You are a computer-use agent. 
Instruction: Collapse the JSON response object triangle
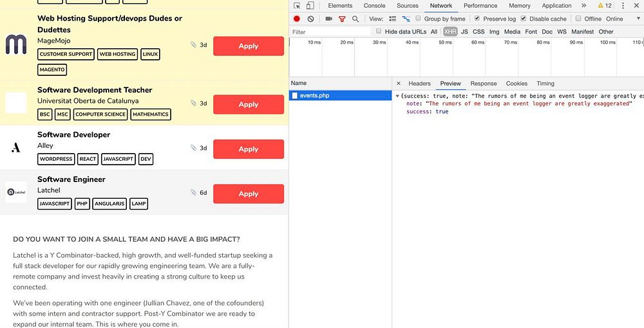click(397, 96)
